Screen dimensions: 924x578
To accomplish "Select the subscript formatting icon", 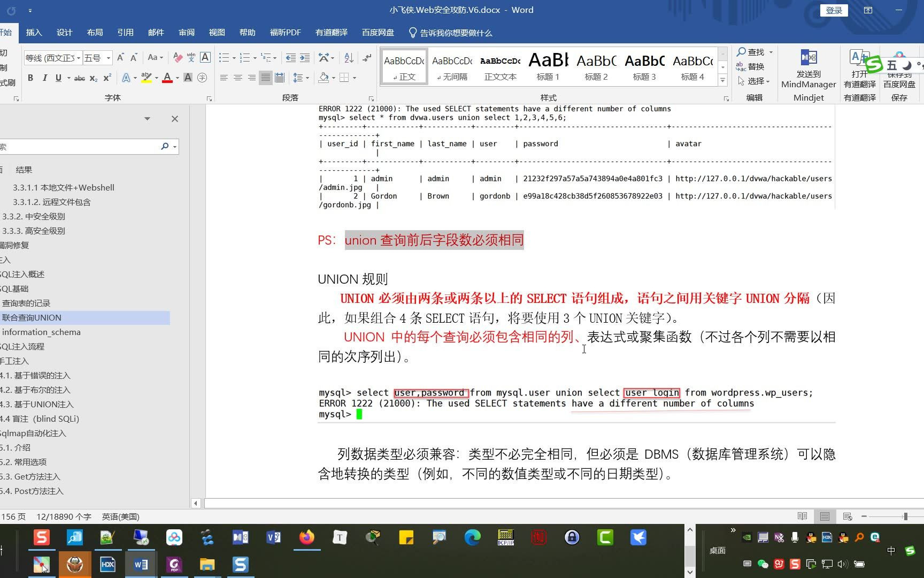I will coord(93,78).
